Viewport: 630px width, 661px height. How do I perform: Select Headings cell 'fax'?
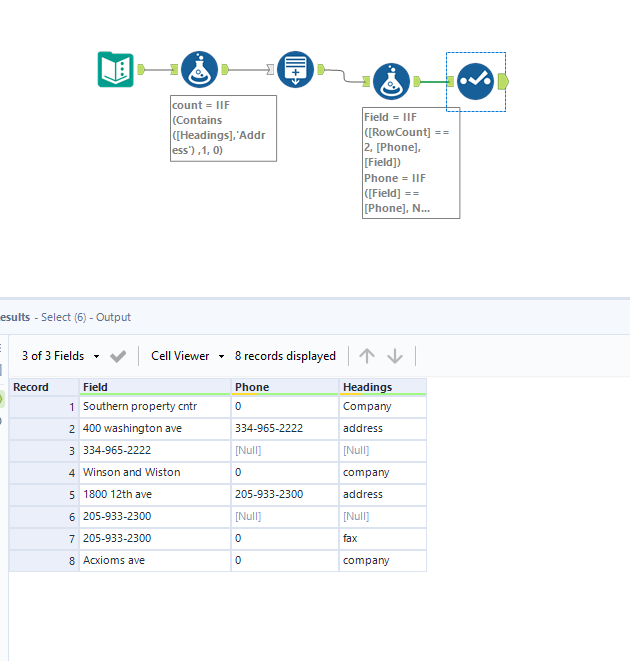[x=383, y=538]
